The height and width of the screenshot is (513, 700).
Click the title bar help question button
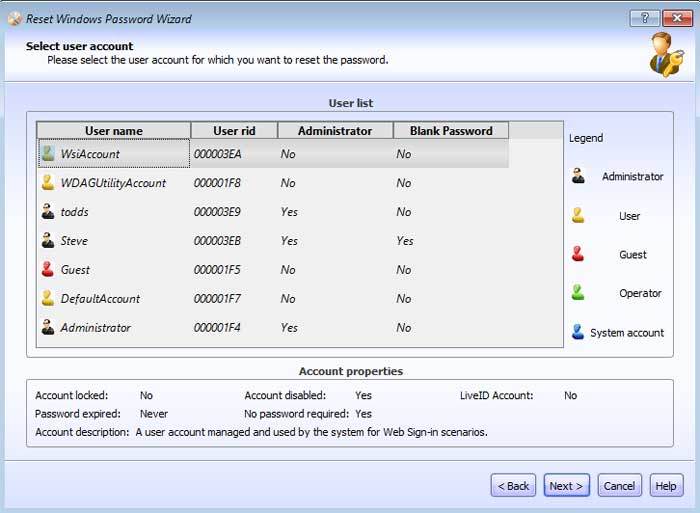644,18
